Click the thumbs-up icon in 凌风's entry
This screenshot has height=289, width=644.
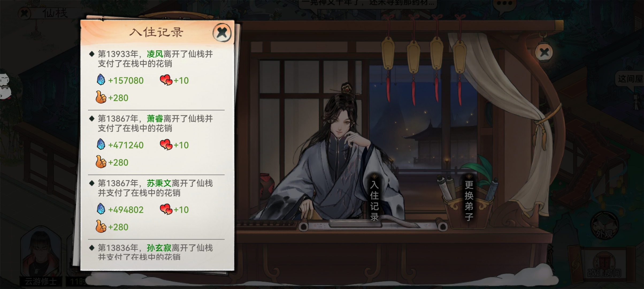coord(101,97)
